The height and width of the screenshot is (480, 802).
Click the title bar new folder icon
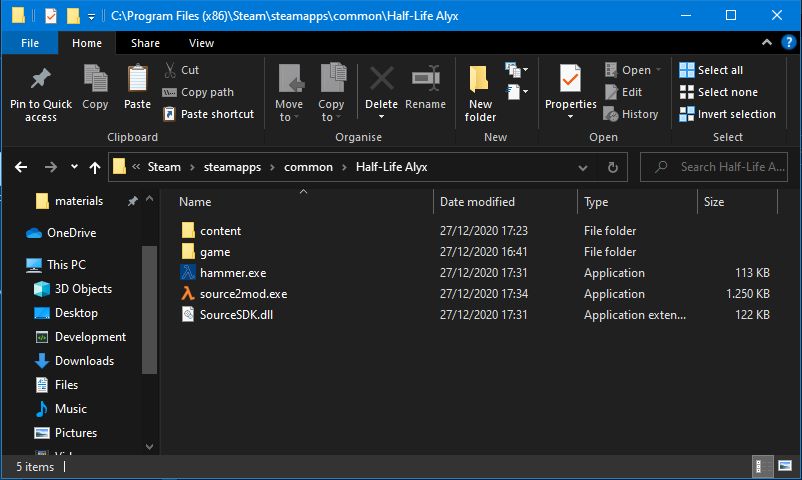(x=73, y=16)
